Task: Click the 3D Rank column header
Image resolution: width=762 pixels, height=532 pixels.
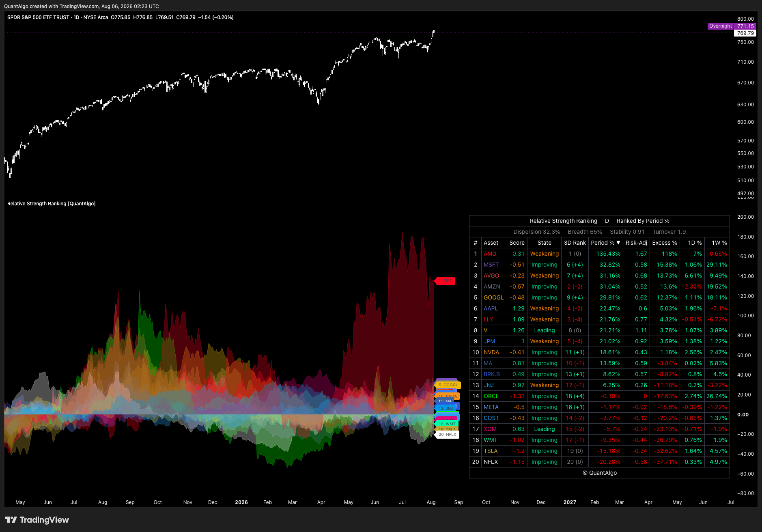Action: (x=575, y=243)
